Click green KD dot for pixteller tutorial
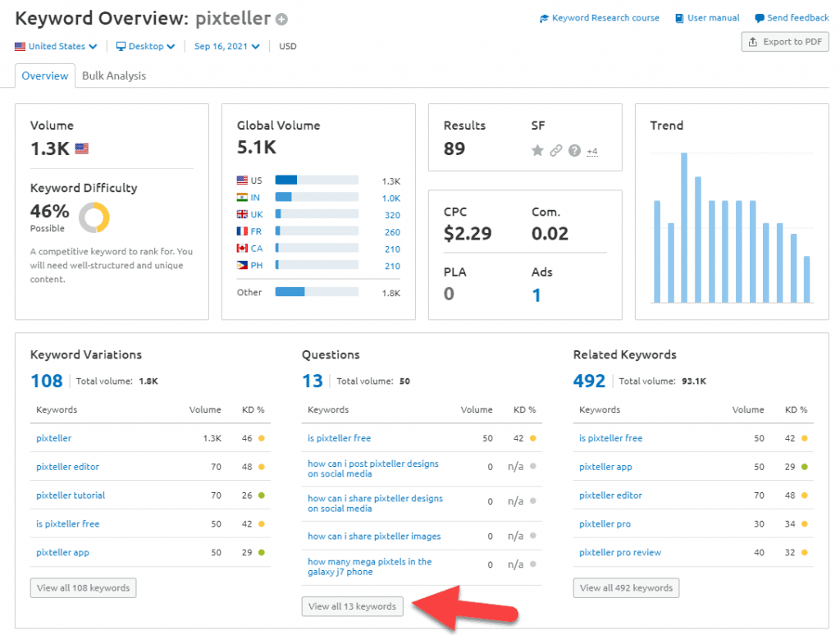This screenshot has height=635, width=840. click(x=262, y=496)
